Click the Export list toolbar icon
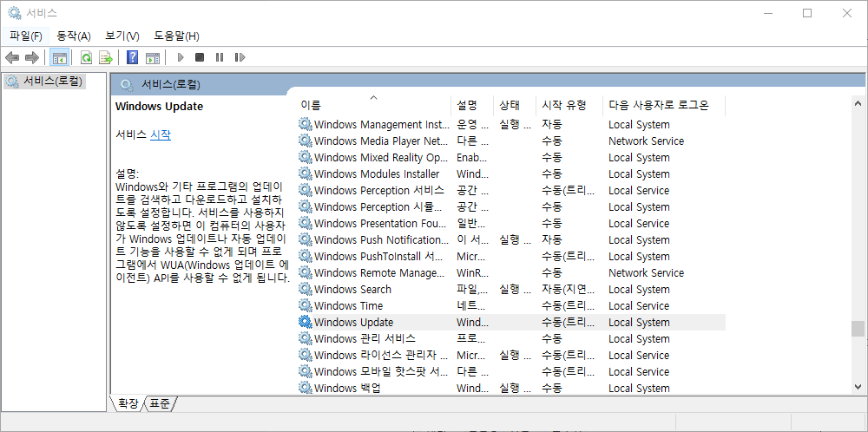The width and height of the screenshot is (868, 432). tap(106, 57)
